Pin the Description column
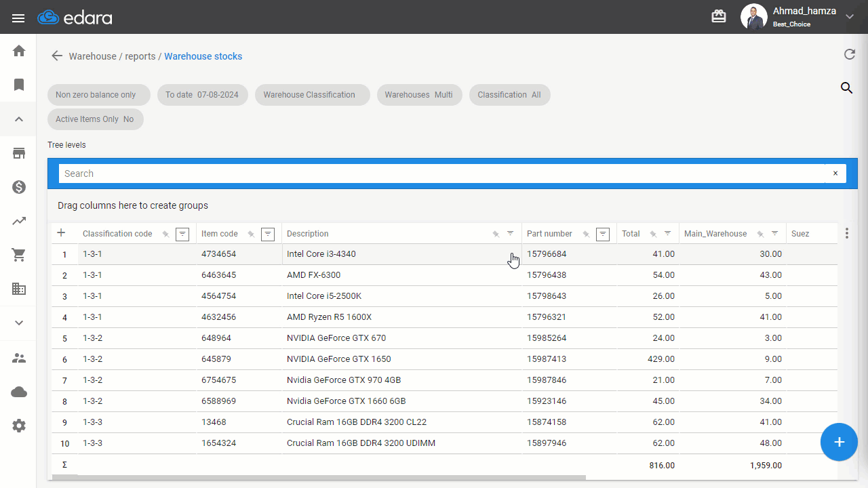Viewport: 868px width, 488px height. tap(496, 234)
